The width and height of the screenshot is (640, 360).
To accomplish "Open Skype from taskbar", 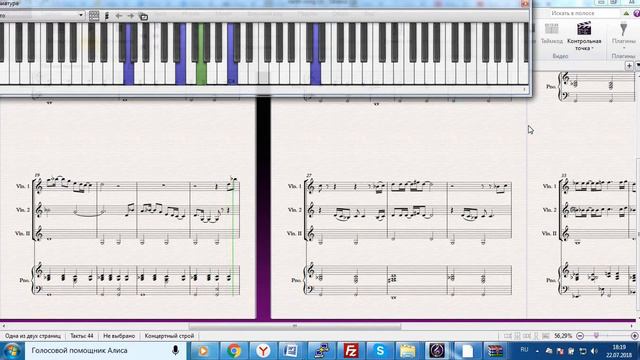I will (x=380, y=351).
